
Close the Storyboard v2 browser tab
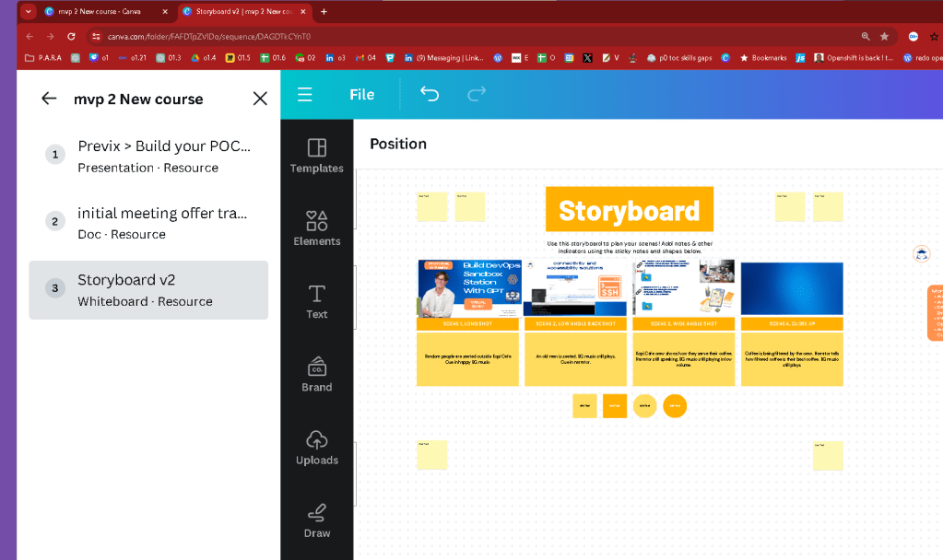[x=303, y=11]
